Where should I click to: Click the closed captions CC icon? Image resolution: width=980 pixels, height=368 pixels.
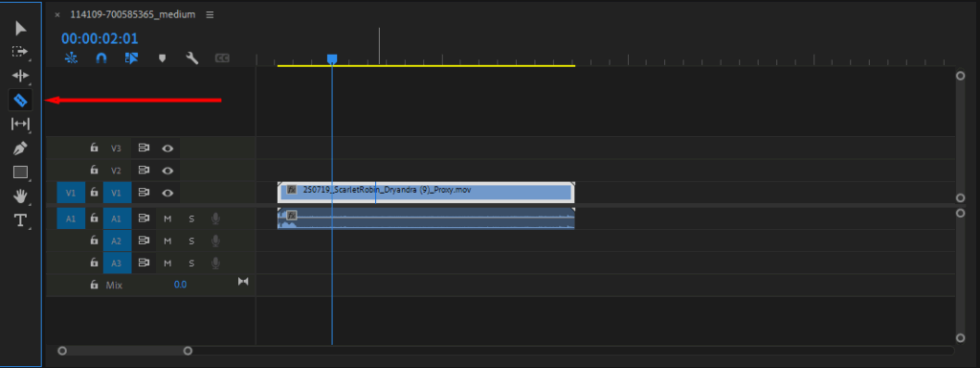coord(222,58)
